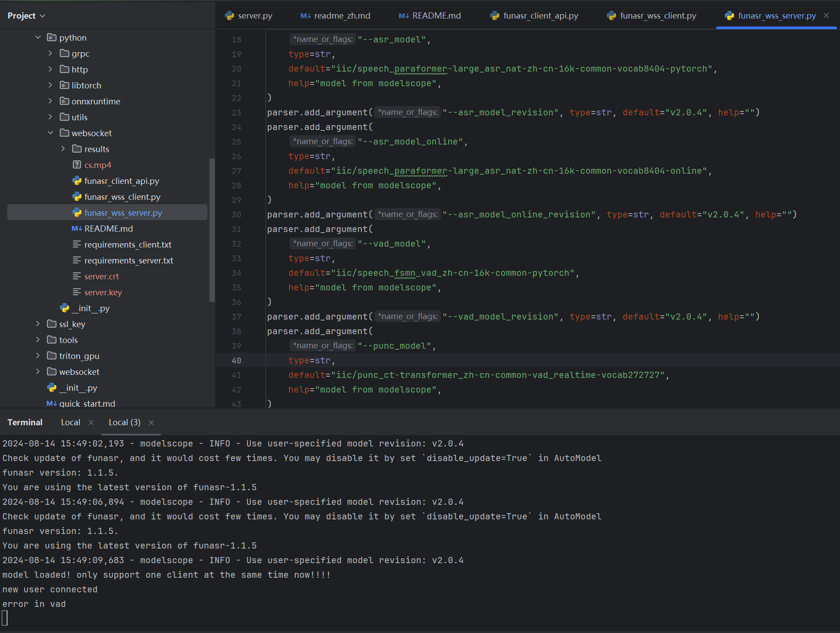Click the text-file icon of requirements_client.txt

77,244
